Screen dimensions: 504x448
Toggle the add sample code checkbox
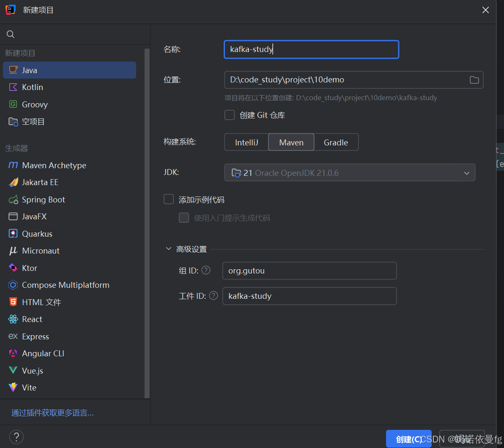point(169,199)
